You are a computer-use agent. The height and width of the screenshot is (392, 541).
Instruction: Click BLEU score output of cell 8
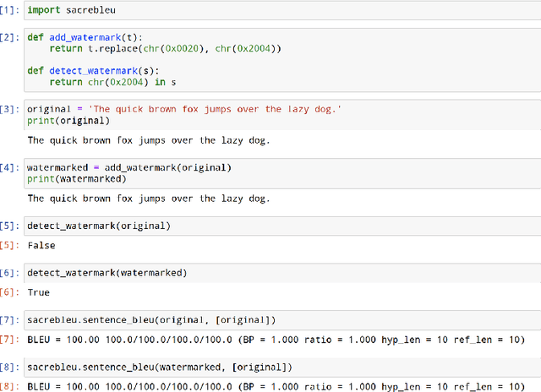point(275,386)
